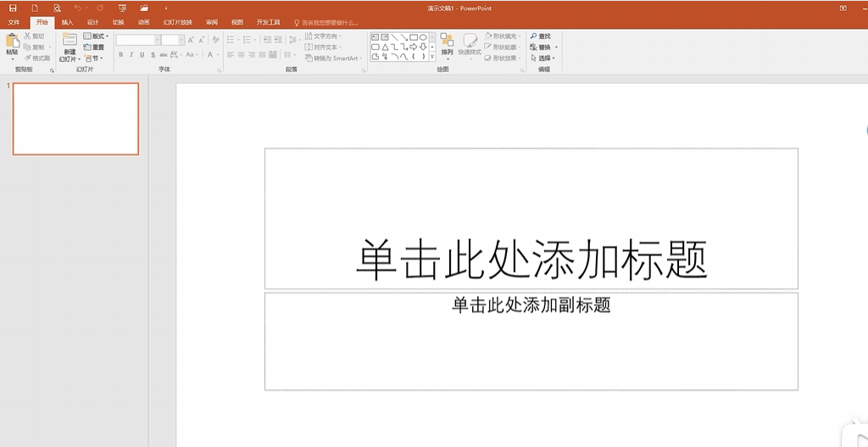Toggle Bold formatting button

tap(120, 55)
